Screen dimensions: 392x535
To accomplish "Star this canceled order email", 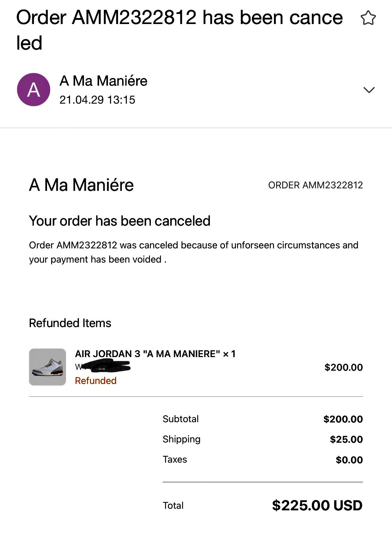I will 368,18.
